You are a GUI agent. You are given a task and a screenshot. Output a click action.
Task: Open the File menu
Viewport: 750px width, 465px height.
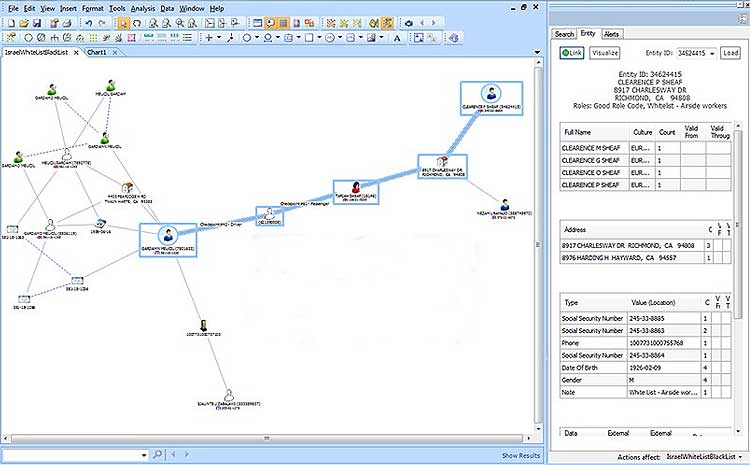[12, 9]
